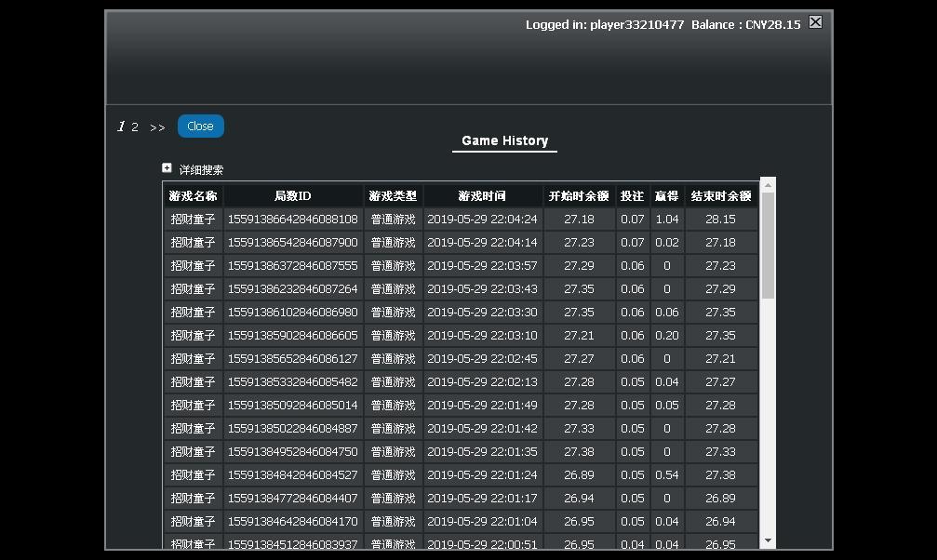Click the Game History title
This screenshot has height=560, width=937.
505,141
